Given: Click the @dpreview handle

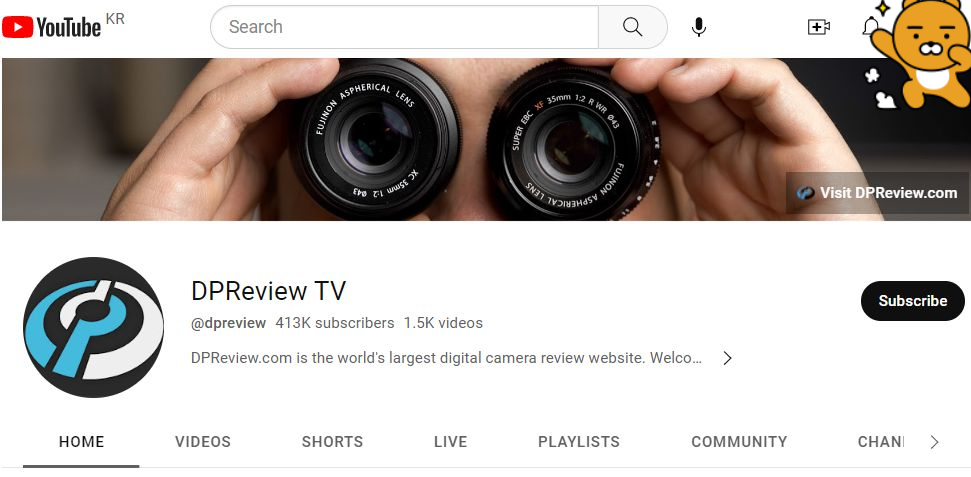Looking at the screenshot, I should [x=229, y=323].
